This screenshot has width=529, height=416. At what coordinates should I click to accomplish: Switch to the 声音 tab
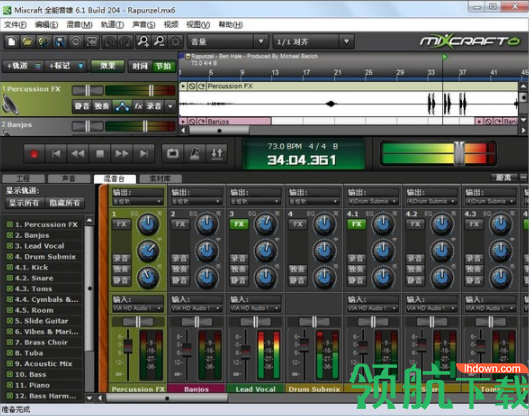click(69, 178)
